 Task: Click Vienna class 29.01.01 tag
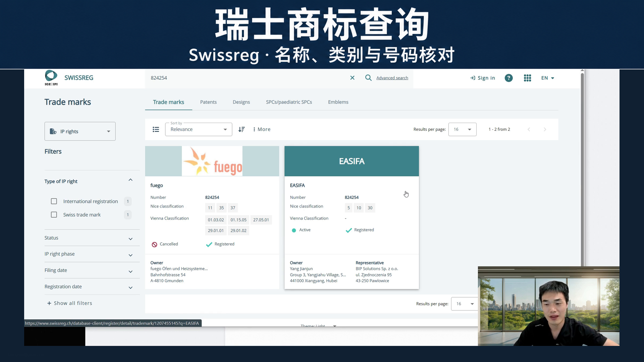click(x=216, y=231)
